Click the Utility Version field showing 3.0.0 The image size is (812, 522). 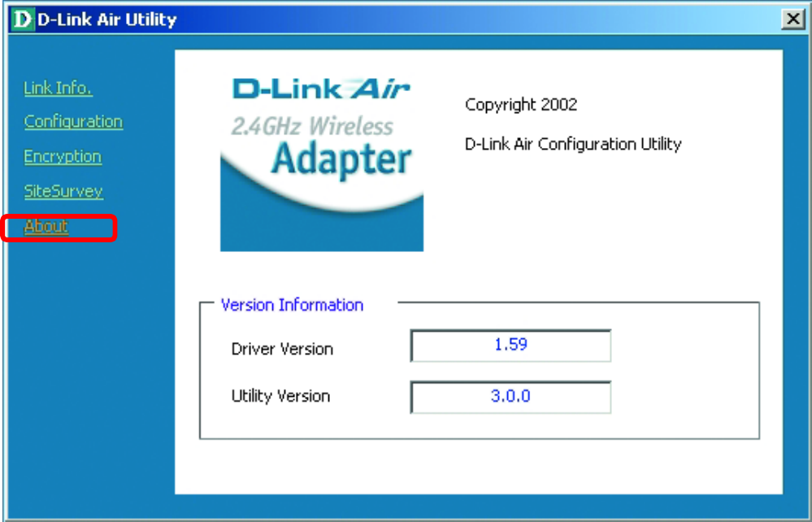510,397
